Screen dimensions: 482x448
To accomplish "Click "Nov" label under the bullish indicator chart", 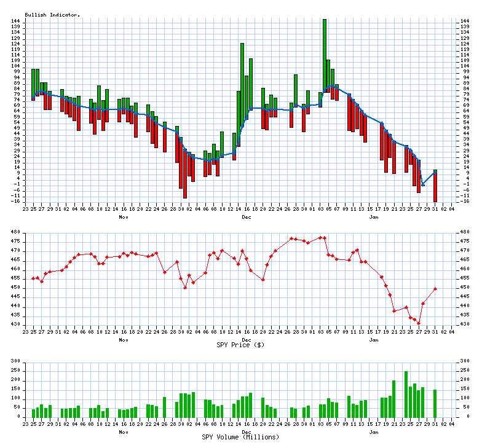I will 124,218.
